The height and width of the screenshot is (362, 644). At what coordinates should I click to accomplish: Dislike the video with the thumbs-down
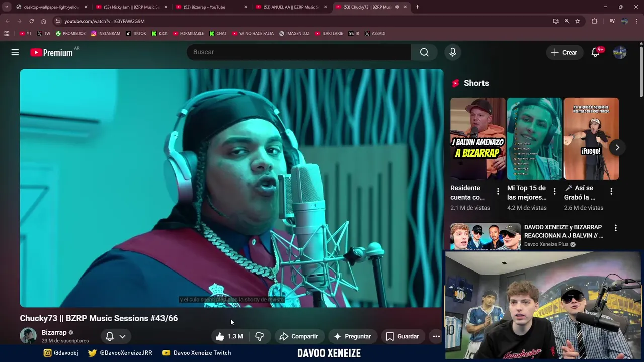(x=260, y=336)
